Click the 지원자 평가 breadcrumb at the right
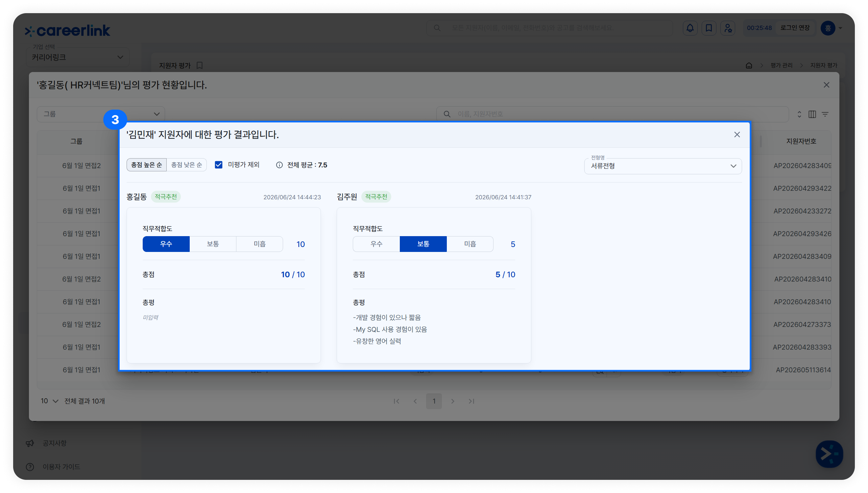The image size is (868, 493). pyautogui.click(x=824, y=65)
